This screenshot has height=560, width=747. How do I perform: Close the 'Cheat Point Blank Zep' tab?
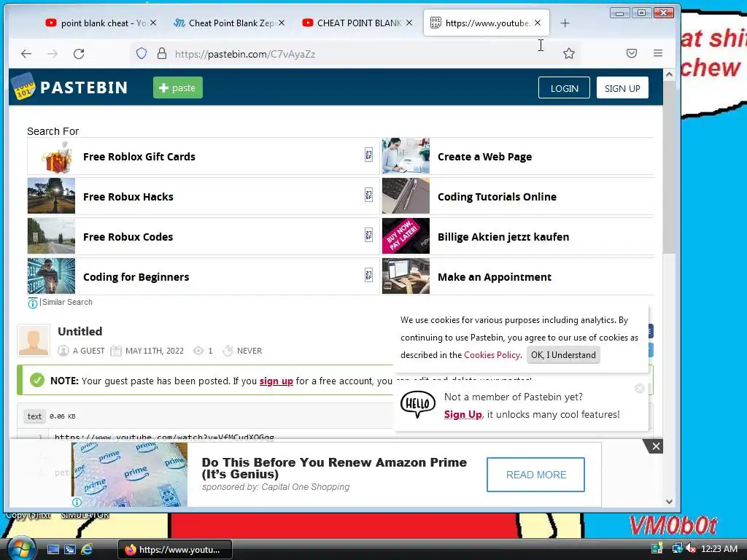click(x=282, y=23)
